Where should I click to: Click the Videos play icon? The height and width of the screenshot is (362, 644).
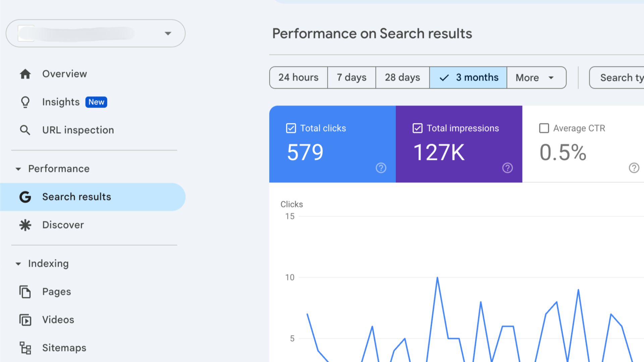(25, 320)
